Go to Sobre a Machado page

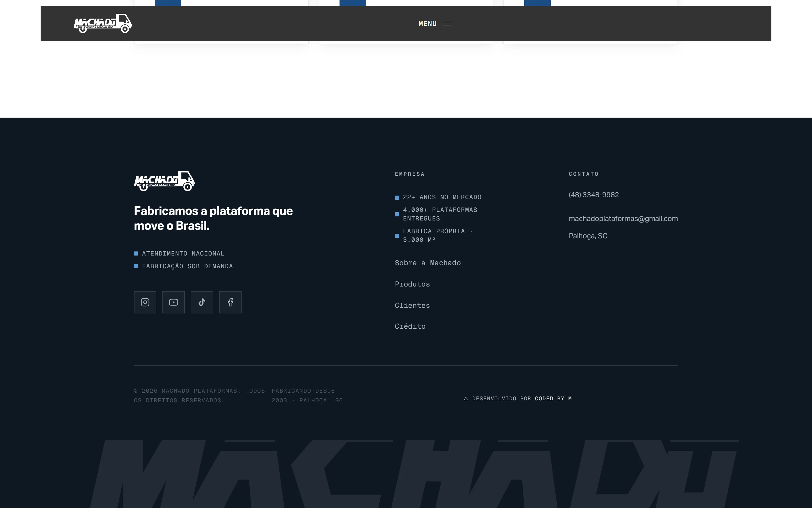point(428,263)
